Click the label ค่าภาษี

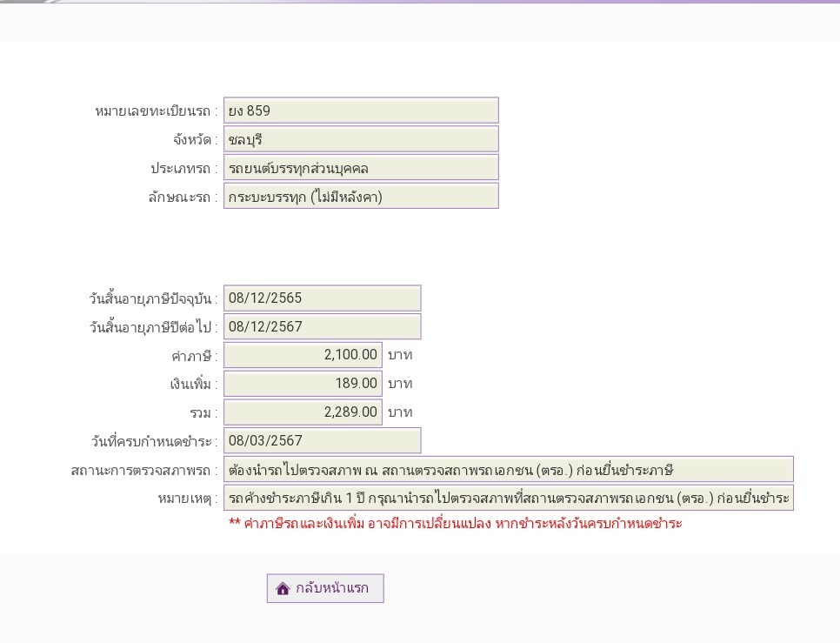pos(195,356)
